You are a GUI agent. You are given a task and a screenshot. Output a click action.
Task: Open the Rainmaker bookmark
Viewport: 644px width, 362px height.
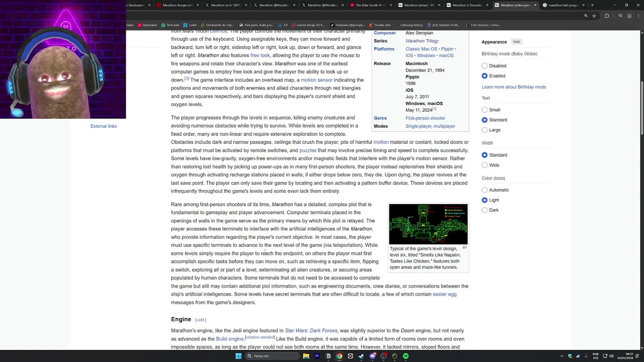[147, 25]
